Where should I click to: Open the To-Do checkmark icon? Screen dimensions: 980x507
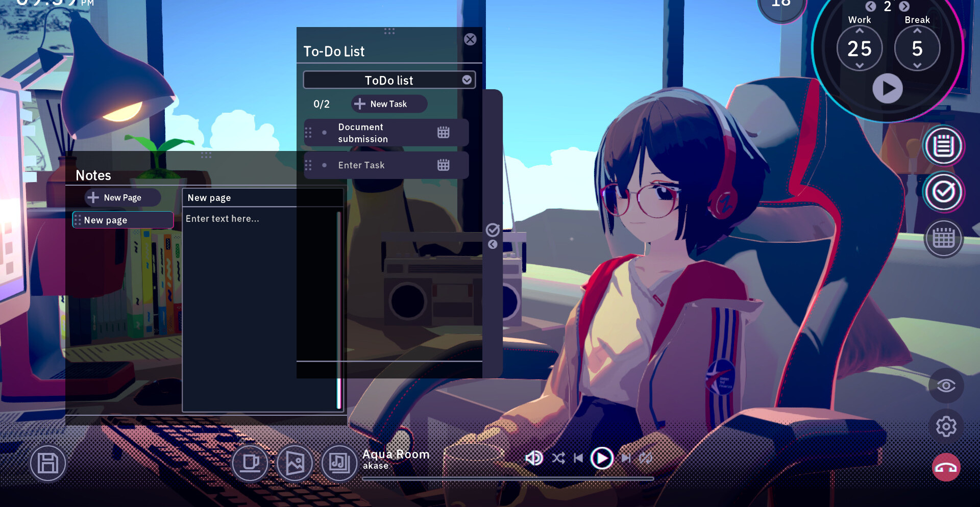point(943,192)
